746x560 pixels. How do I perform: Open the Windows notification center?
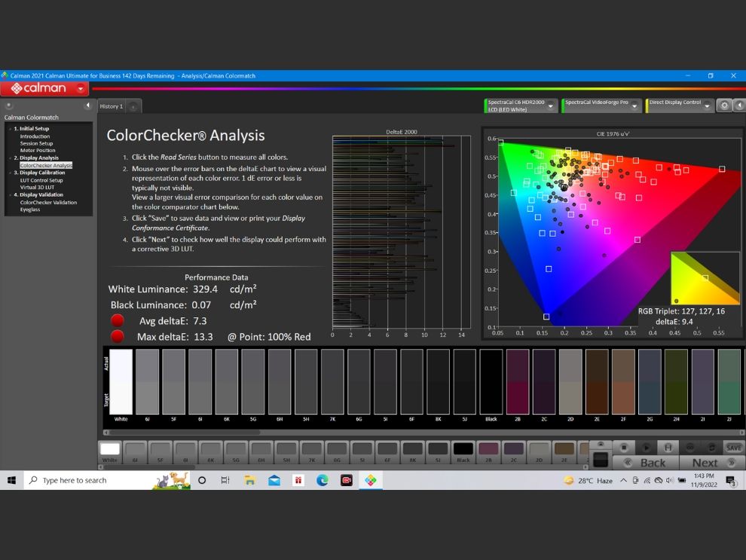pos(731,481)
